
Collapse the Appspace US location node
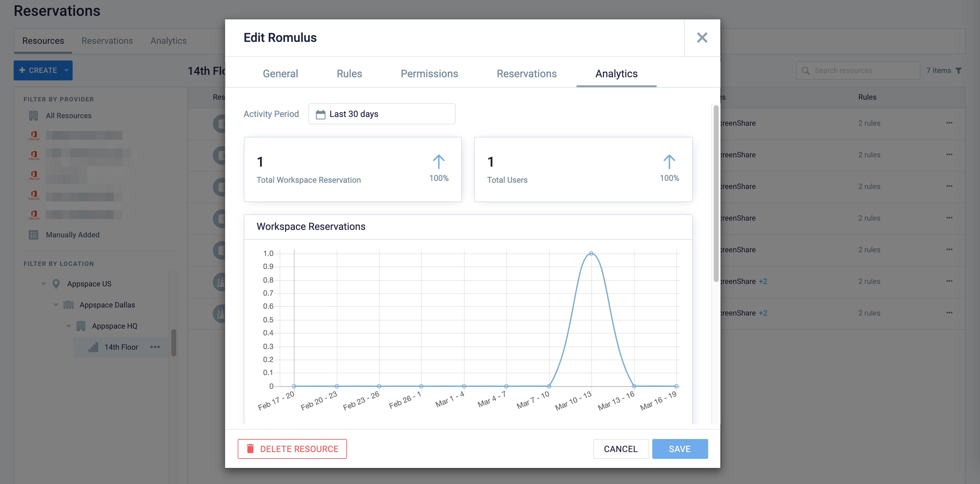(43, 284)
